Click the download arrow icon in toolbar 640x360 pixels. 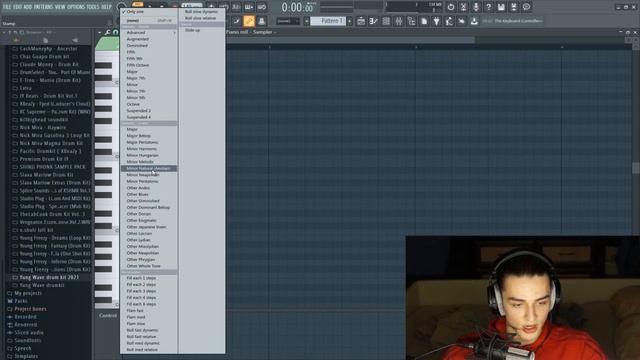[474, 21]
